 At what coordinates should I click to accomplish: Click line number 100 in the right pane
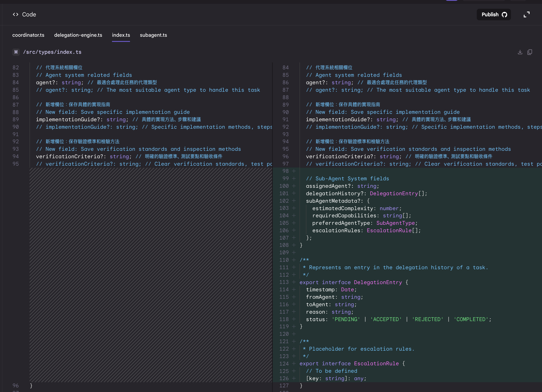click(x=284, y=186)
